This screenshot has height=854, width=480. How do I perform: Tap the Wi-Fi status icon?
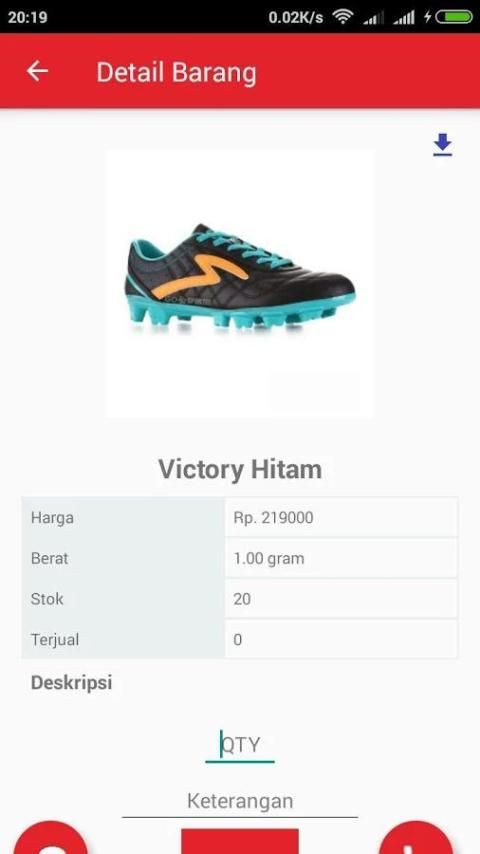click(343, 17)
